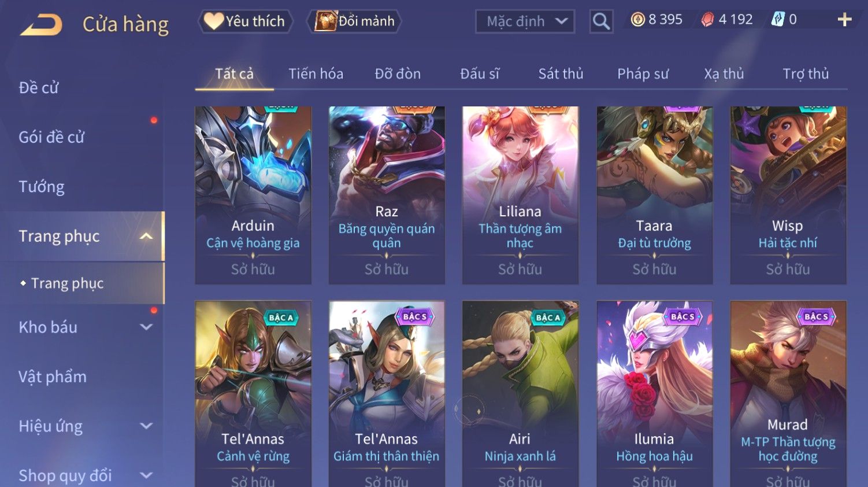Open the Mặc định sort dropdown
This screenshot has width=868, height=487.
525,21
